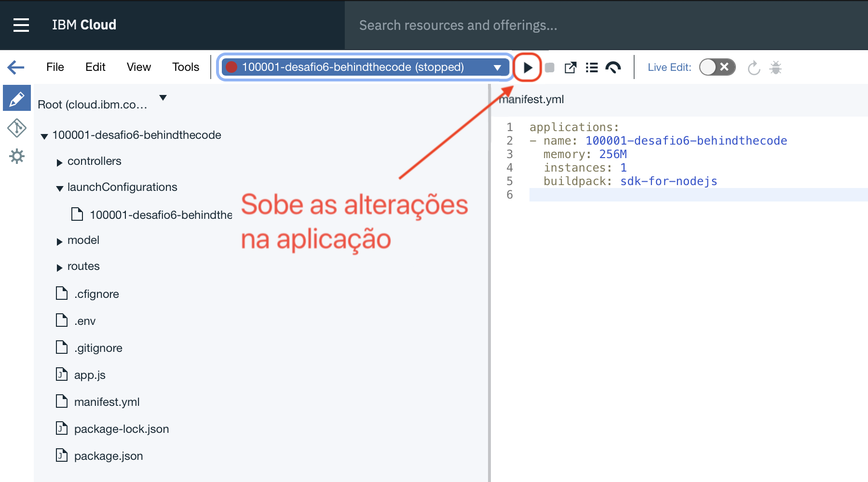Open the Root folder dropdown arrow
This screenshot has width=868, height=482.
[x=163, y=98]
